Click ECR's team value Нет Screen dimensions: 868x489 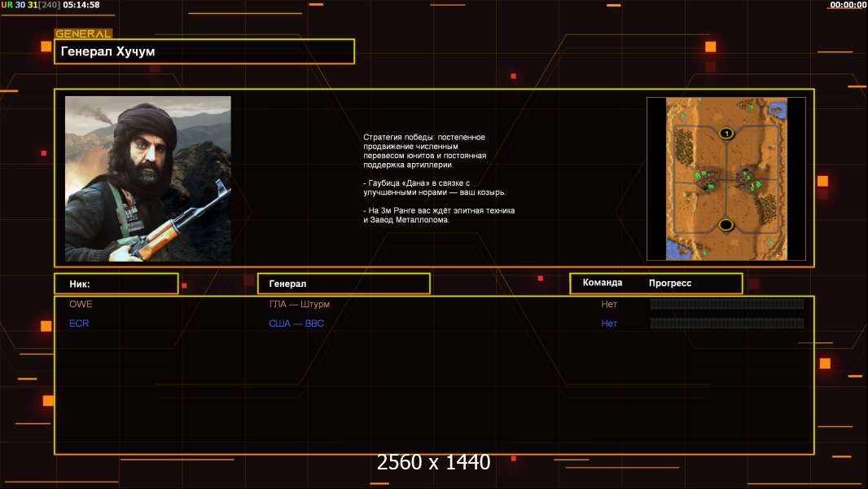tap(609, 324)
